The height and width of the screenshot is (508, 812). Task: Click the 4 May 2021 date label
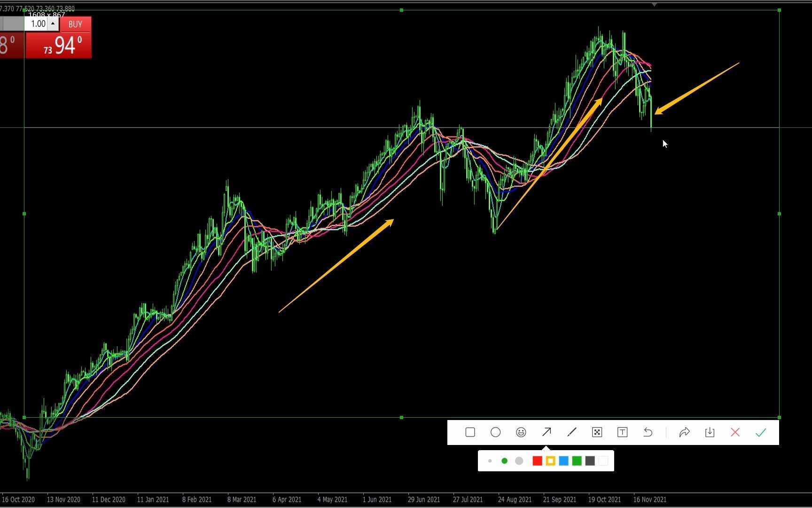tap(332, 500)
